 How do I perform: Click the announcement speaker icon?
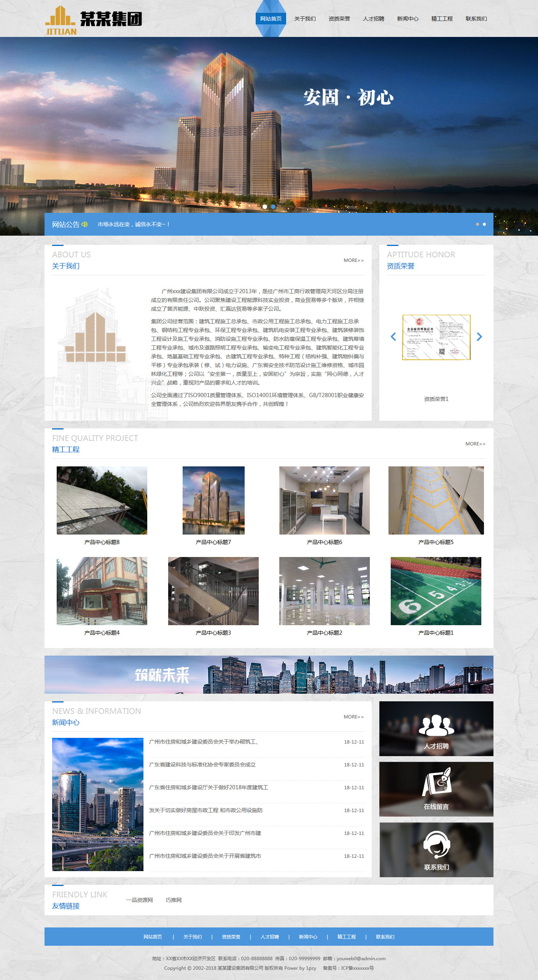pyautogui.click(x=84, y=224)
